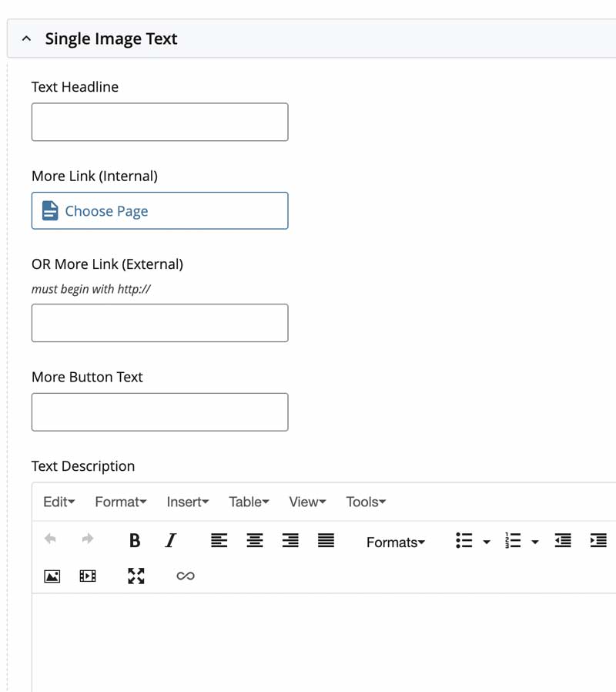Open the Formats dropdown
The height and width of the screenshot is (692, 616).
point(396,543)
